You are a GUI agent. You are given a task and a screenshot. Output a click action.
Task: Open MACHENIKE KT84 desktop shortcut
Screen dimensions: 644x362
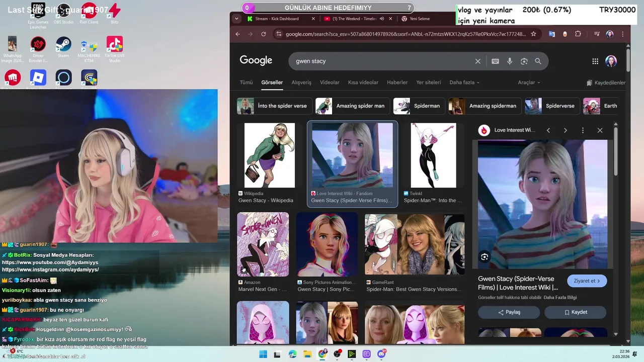89,50
